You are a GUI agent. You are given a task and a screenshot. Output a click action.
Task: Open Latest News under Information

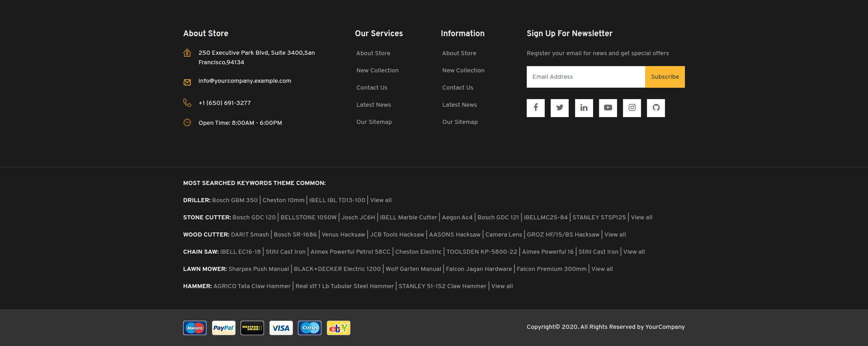pos(459,105)
